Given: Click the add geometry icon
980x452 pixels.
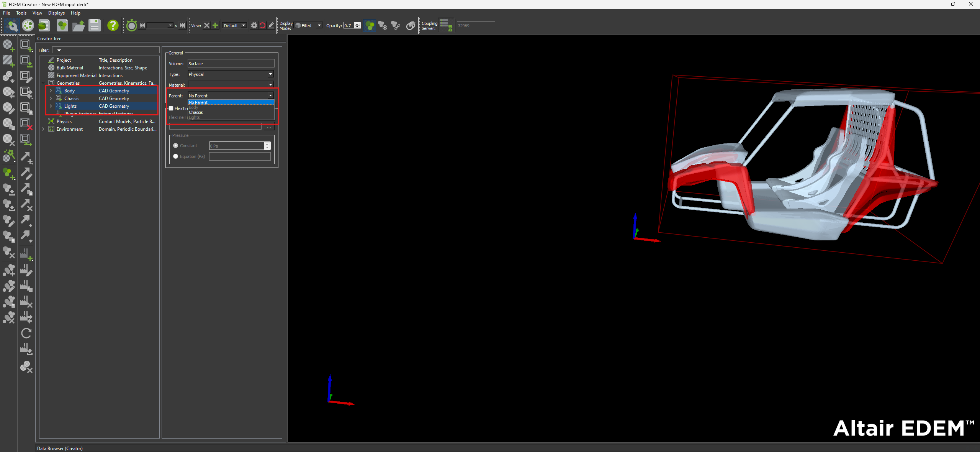Looking at the screenshot, I should click(x=26, y=45).
